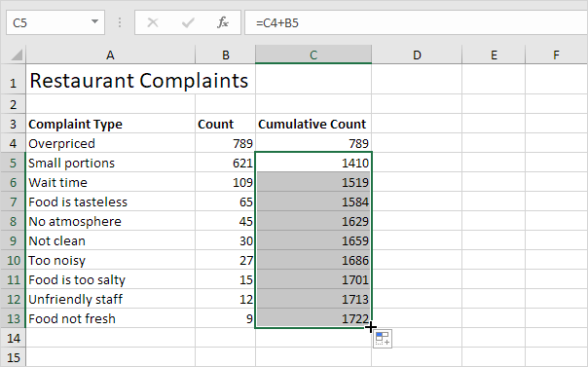Select the Too noisy cell
The width and height of the screenshot is (588, 367).
[110, 260]
